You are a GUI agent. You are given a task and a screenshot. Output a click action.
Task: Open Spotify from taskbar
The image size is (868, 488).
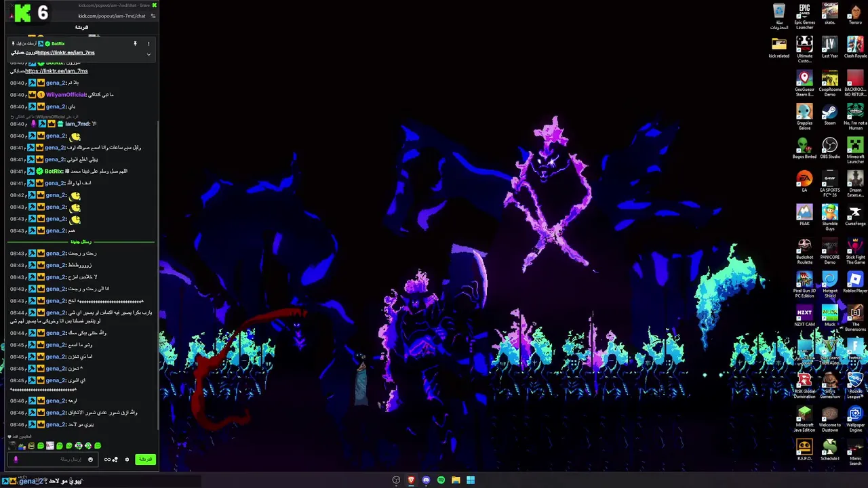441,480
